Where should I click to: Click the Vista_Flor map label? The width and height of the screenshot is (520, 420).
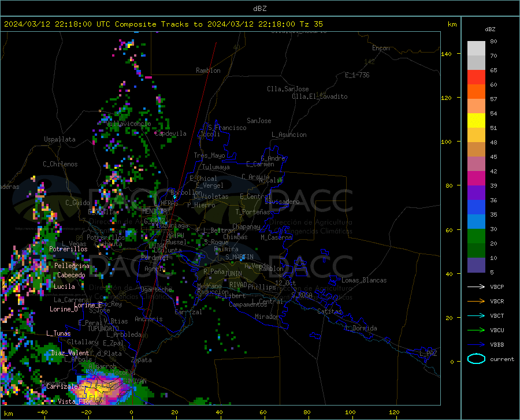(75, 402)
